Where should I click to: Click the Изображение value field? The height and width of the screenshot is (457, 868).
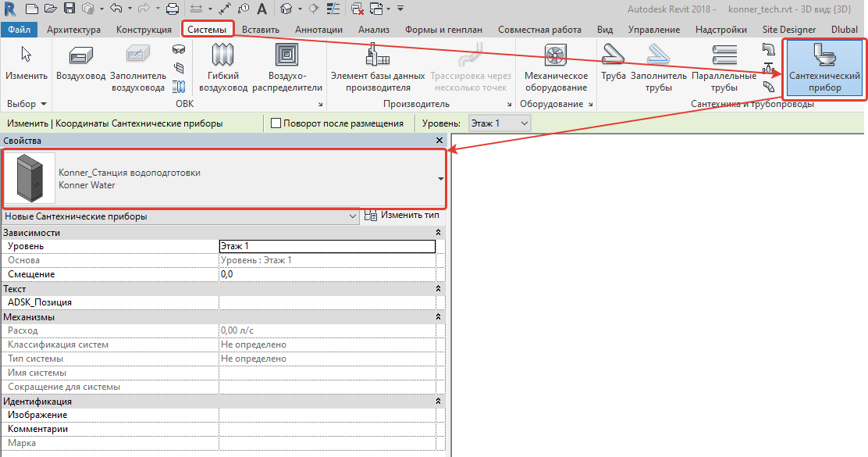327,415
